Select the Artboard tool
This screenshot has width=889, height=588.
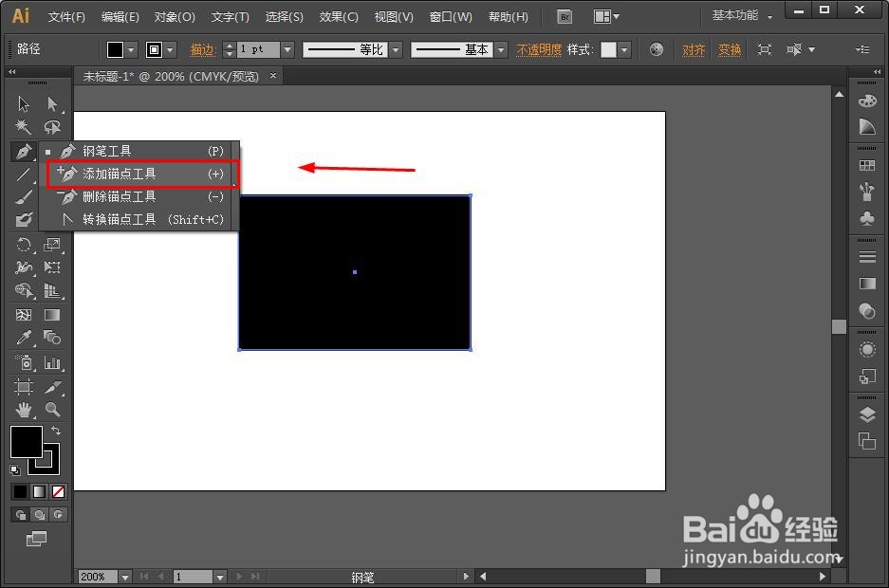pyautogui.click(x=24, y=387)
